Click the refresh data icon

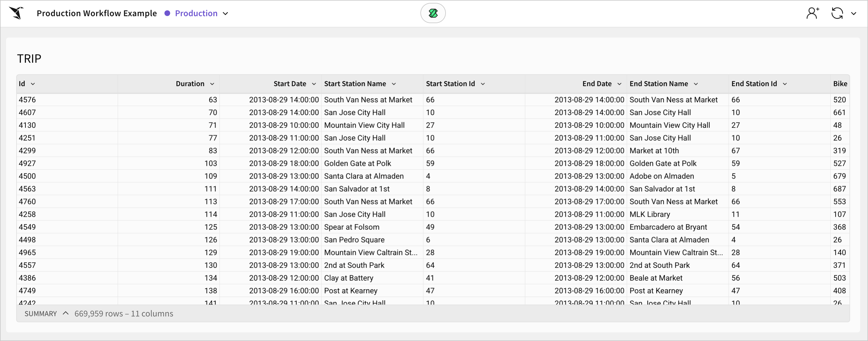tap(837, 13)
